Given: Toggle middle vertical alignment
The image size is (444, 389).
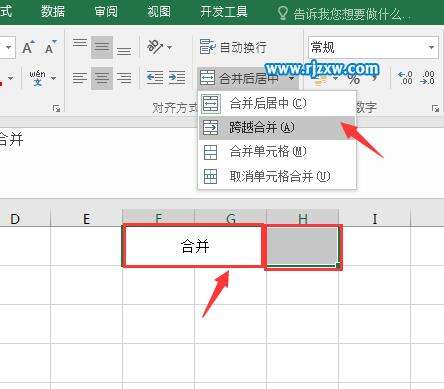Looking at the screenshot, I should (102, 47).
